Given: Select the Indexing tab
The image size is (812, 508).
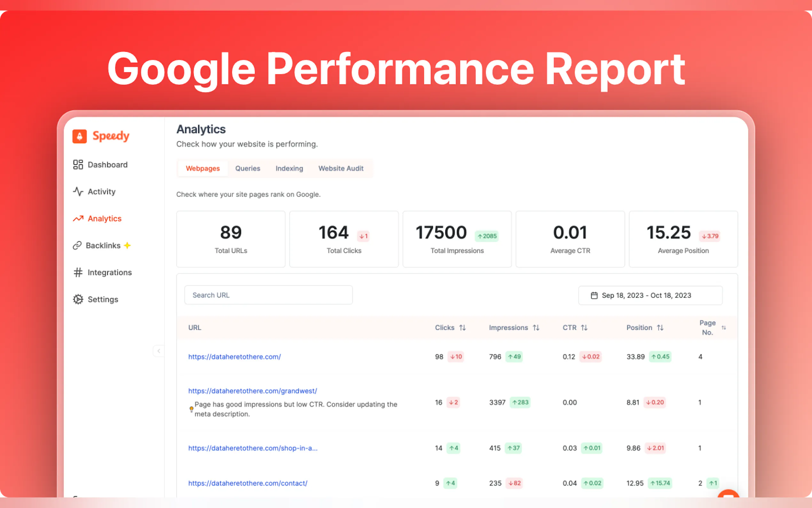Looking at the screenshot, I should tap(289, 168).
